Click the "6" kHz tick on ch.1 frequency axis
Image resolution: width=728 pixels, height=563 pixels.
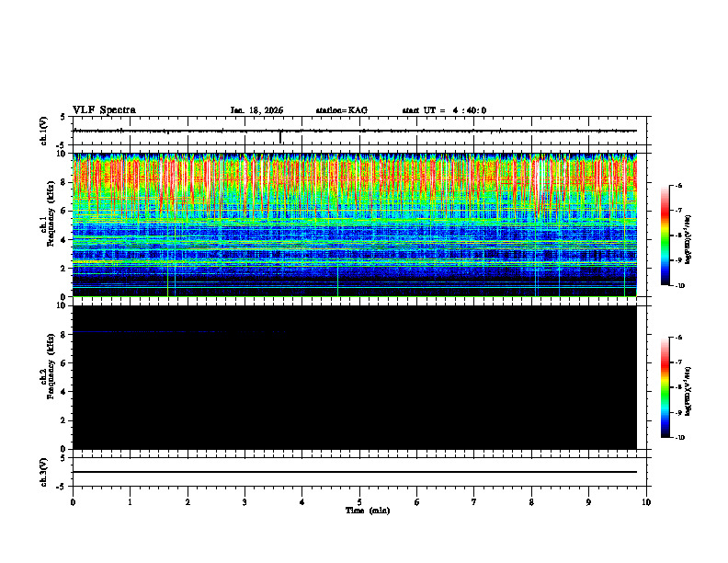[x=64, y=211]
